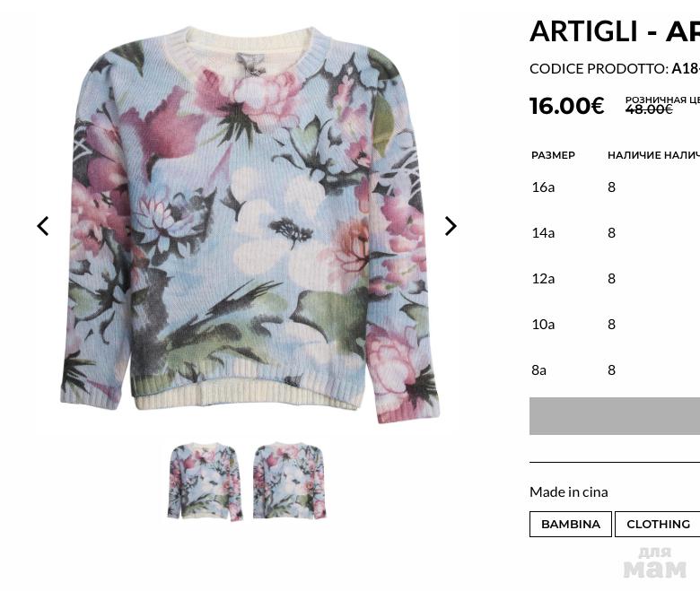Open the main floral sweater image
Viewport: 700px width, 591px height.
point(250,225)
